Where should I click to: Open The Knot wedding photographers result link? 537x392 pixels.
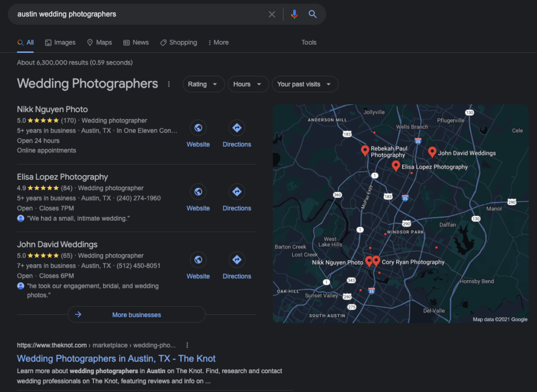(116, 358)
